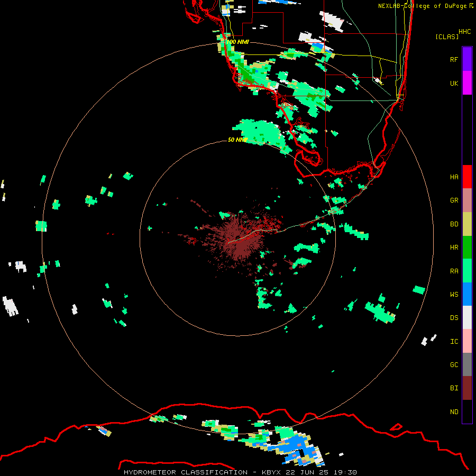
Task: Select the WS wet snow blue swatch
Action: pos(467,294)
